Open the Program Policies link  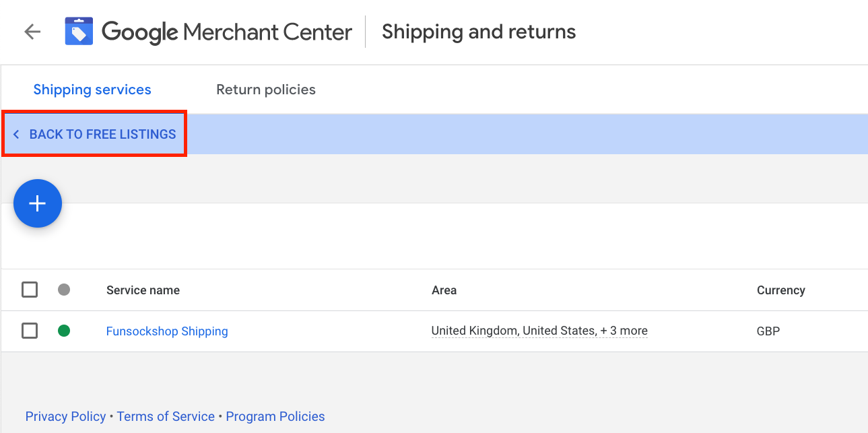[x=275, y=417]
